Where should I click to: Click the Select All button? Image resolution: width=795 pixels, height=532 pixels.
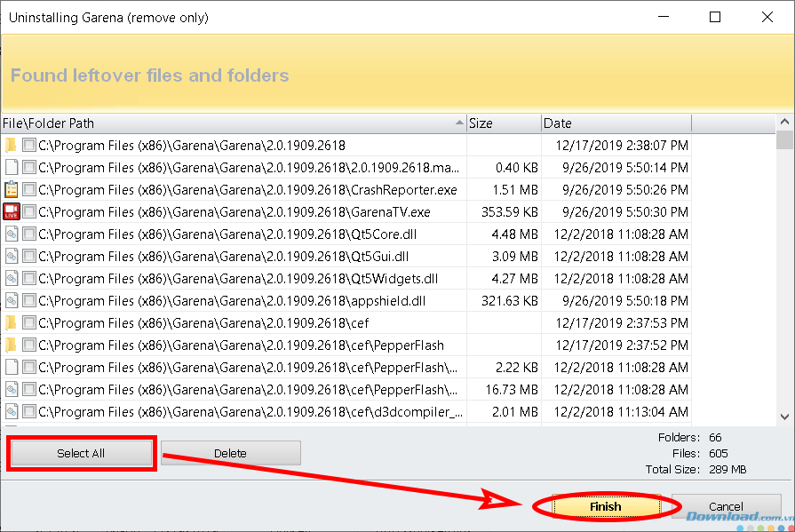coord(81,453)
